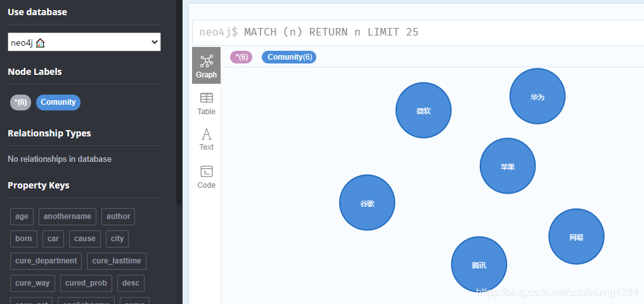Click the pink *(6) result label badge
The height and width of the screenshot is (304, 644).
click(x=241, y=57)
